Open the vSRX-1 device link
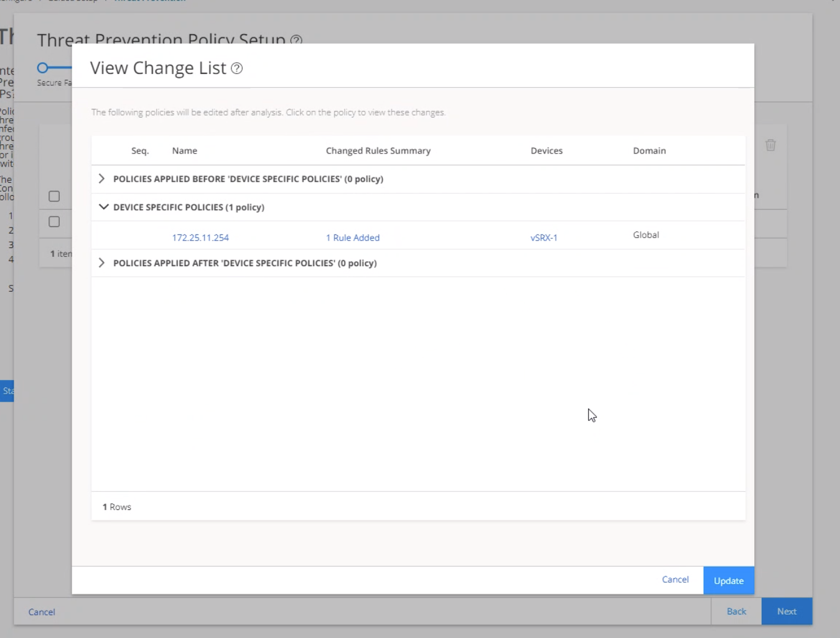 click(544, 238)
